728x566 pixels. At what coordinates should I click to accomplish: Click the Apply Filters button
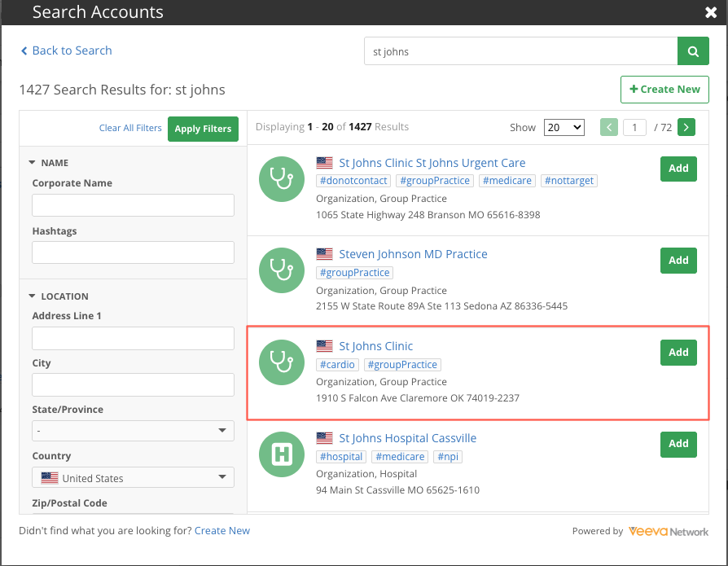(x=204, y=129)
